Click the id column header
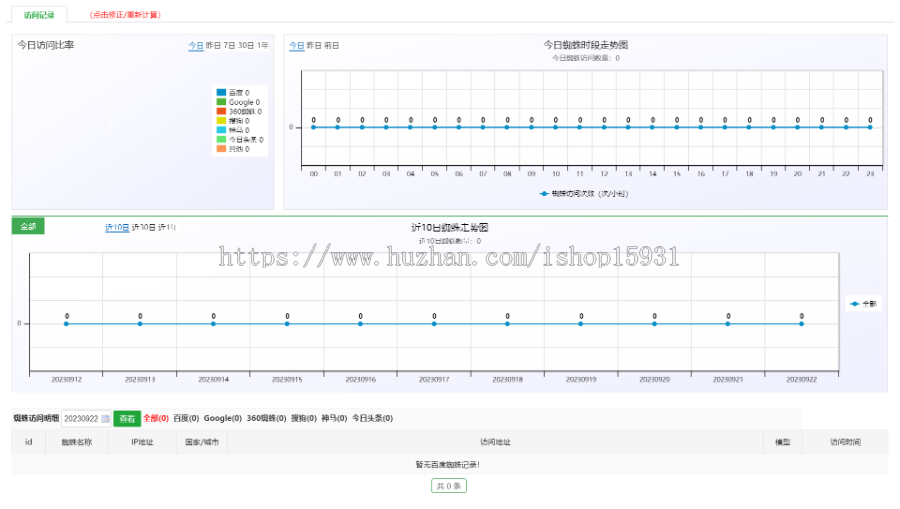The image size is (900, 509). point(29,442)
